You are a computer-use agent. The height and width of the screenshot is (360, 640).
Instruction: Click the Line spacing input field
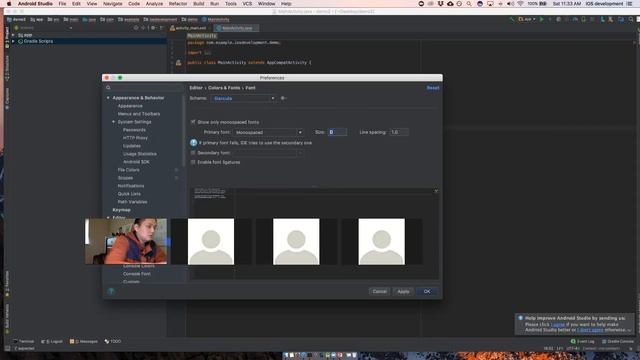[x=399, y=132]
